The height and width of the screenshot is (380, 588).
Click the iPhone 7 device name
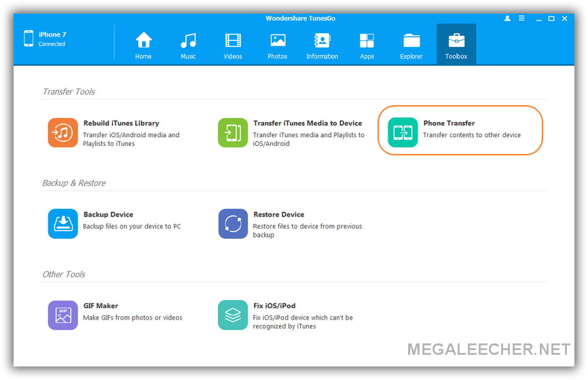coord(52,35)
